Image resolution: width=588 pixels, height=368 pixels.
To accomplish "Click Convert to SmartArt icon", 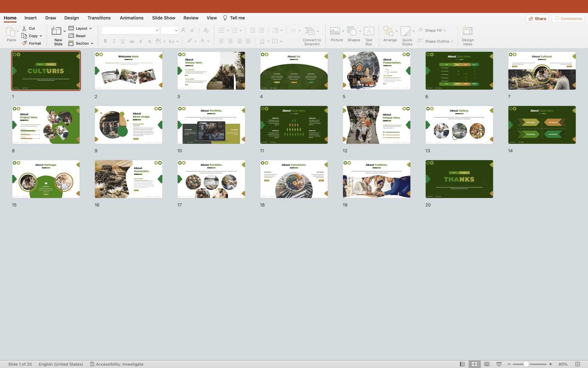I will 310,31.
